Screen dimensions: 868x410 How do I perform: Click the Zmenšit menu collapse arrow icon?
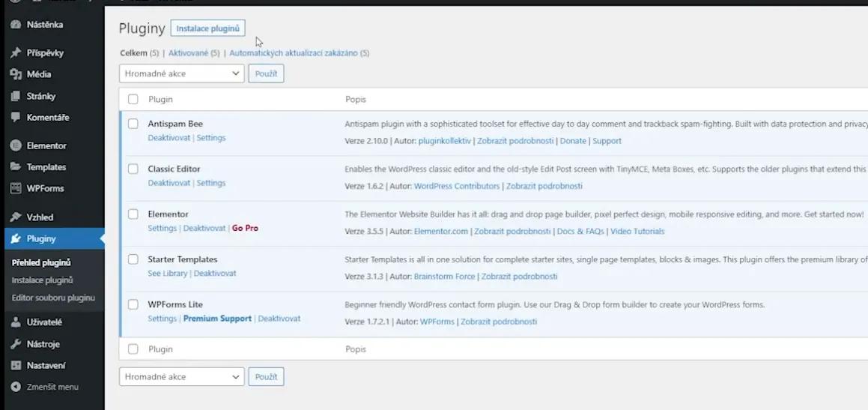(x=16, y=388)
